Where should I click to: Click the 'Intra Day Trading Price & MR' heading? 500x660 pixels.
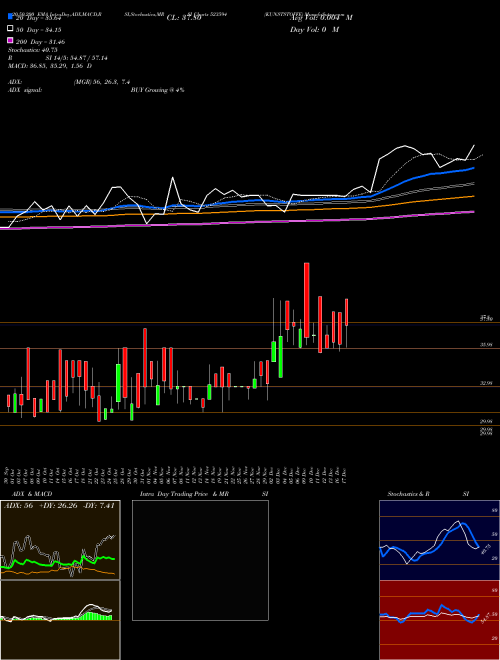pos(184,494)
